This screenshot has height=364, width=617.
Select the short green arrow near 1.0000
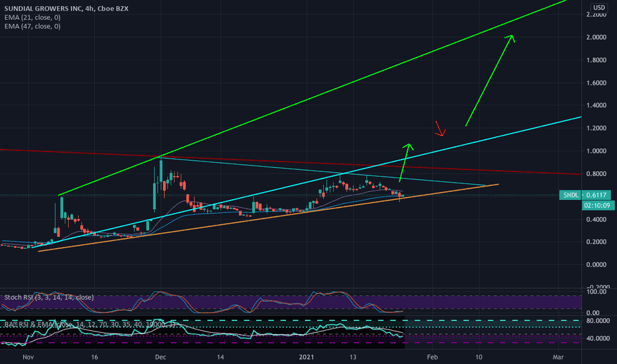(406, 162)
